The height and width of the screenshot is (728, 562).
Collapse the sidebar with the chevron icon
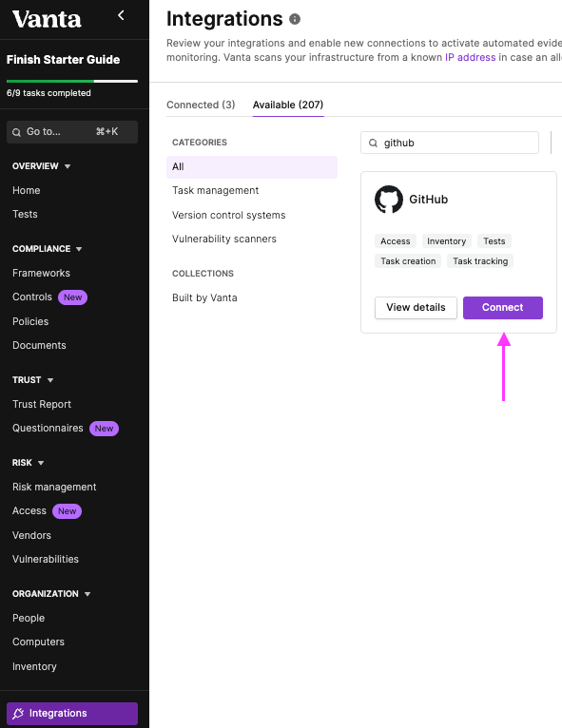[x=121, y=15]
